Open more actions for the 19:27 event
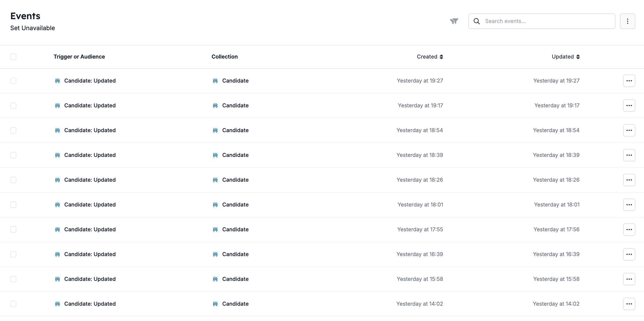The image size is (644, 321). [629, 81]
